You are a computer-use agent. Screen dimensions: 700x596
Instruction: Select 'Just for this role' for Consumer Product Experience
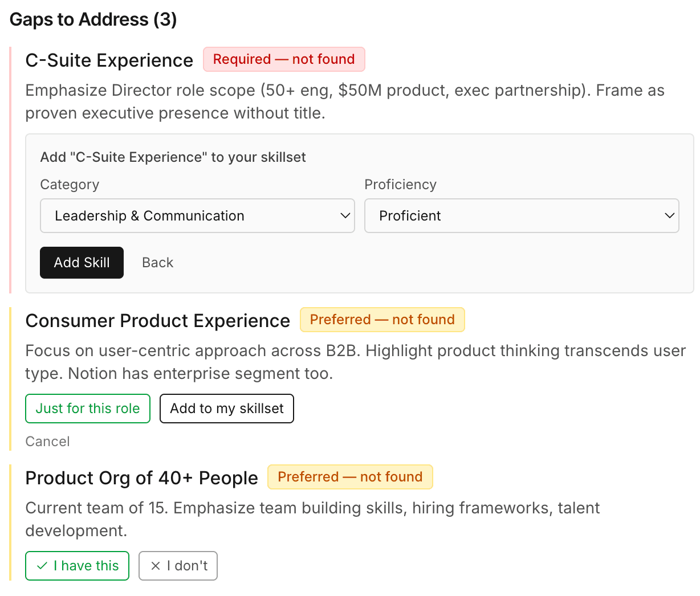pos(87,409)
